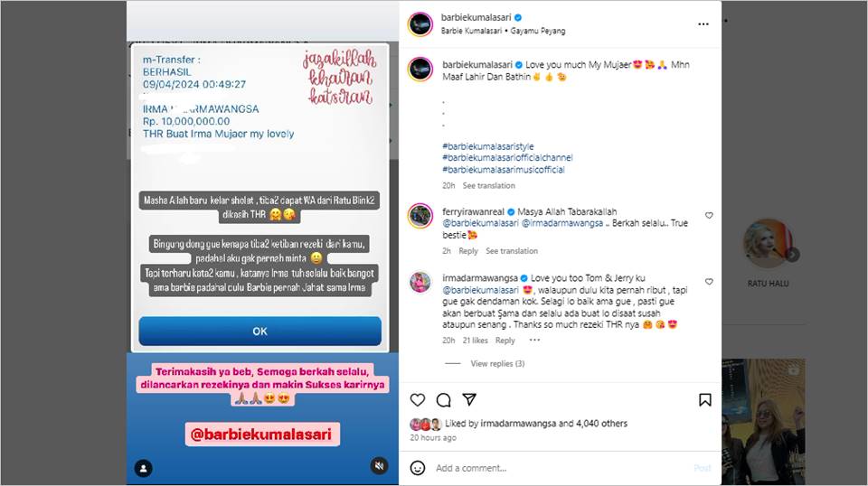Like the post with heart icon
Screen dimensions: 868x486
pyautogui.click(x=418, y=400)
